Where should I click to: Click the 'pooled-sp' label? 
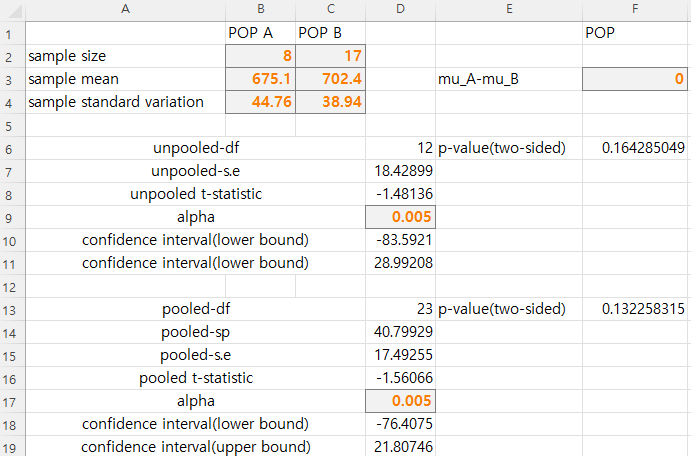click(196, 332)
